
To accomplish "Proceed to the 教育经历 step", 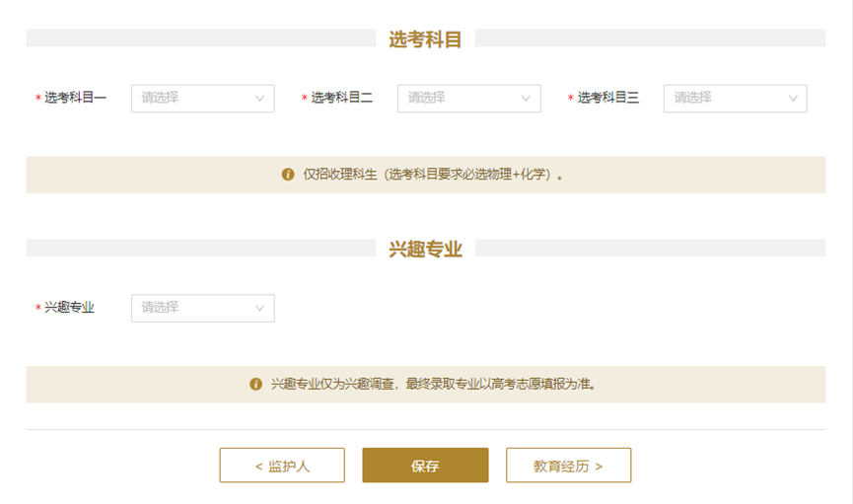I will [568, 466].
